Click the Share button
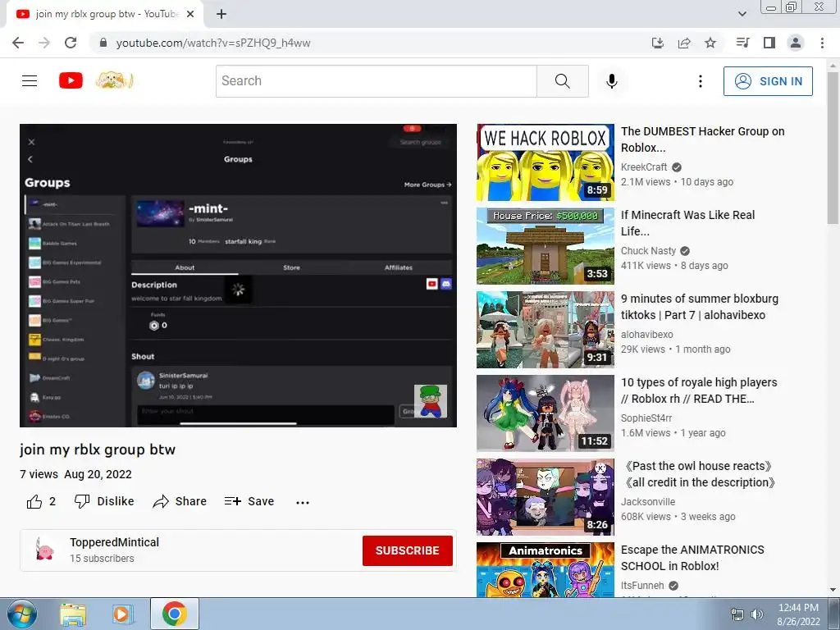This screenshot has width=840, height=630. pos(180,501)
